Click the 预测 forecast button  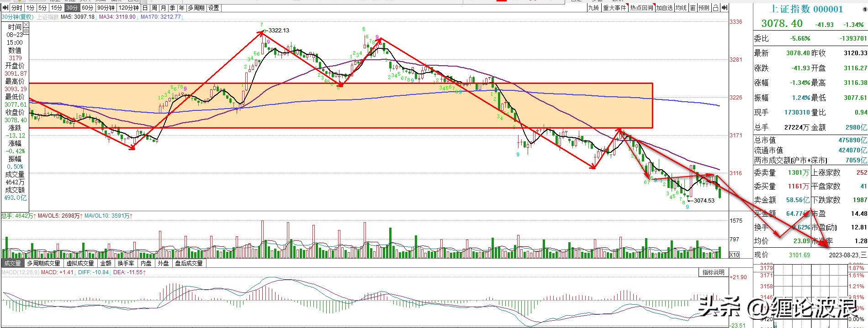704,8
